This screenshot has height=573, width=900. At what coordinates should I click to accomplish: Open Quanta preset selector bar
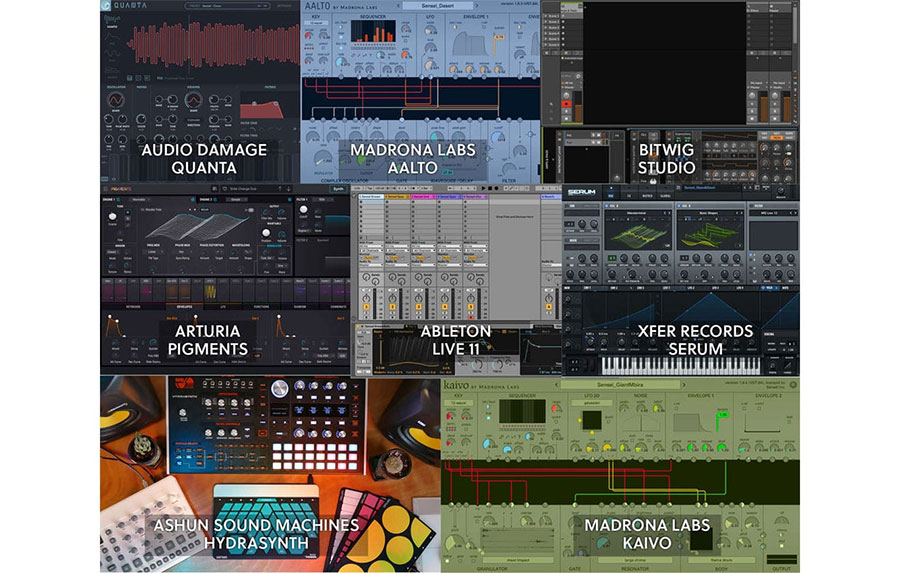(x=227, y=6)
